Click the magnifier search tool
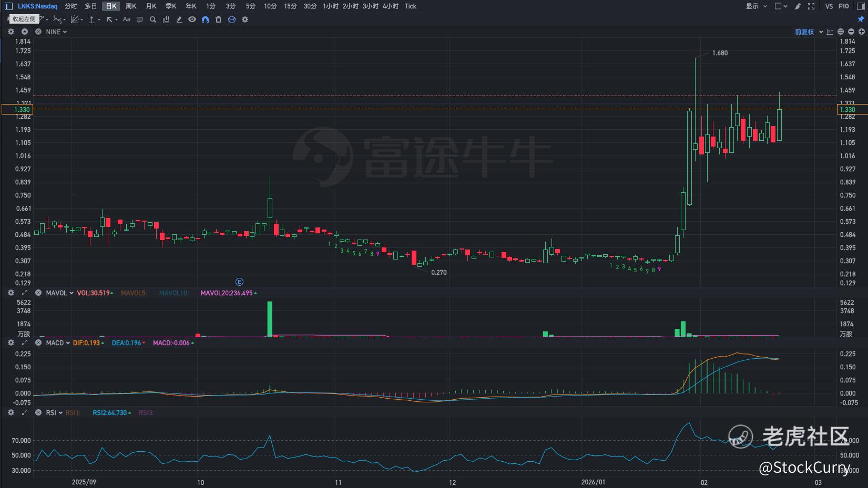 pyautogui.click(x=153, y=19)
